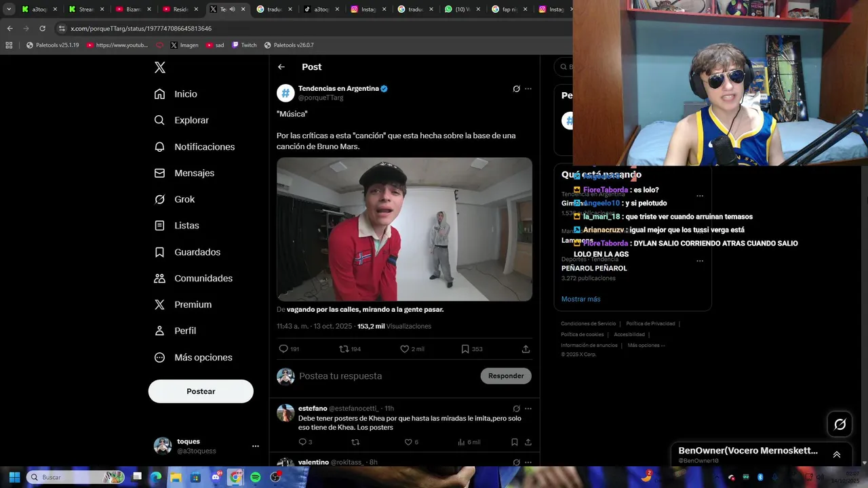Viewport: 868px width, 488px height.
Task: Open tab search dropdown arrow
Action: (9, 9)
